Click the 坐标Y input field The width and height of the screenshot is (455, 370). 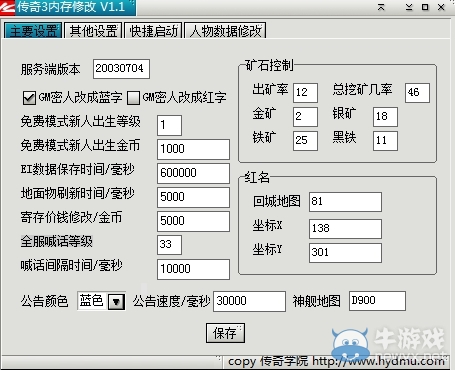(x=345, y=253)
